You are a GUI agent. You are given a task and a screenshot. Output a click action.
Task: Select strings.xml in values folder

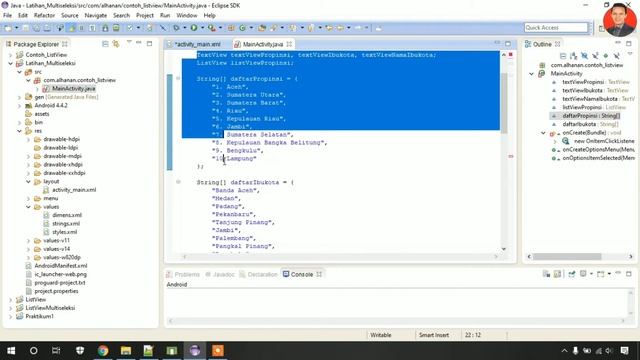[x=66, y=224]
